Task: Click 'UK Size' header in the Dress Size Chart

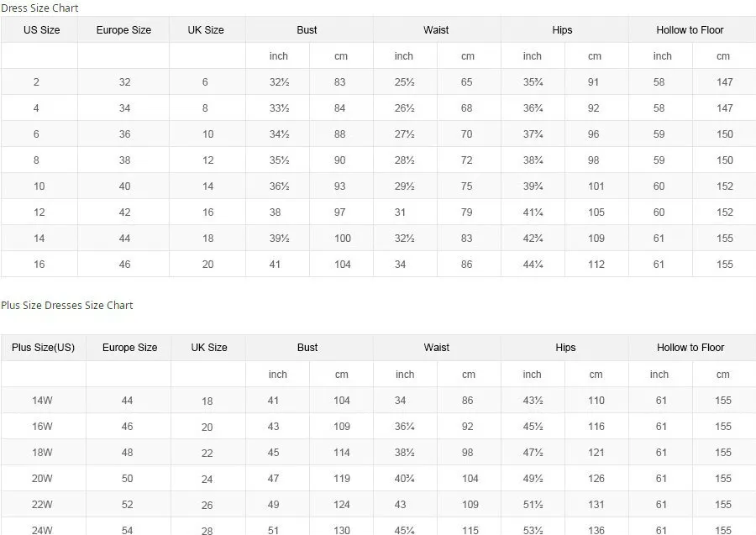Action: tap(207, 30)
